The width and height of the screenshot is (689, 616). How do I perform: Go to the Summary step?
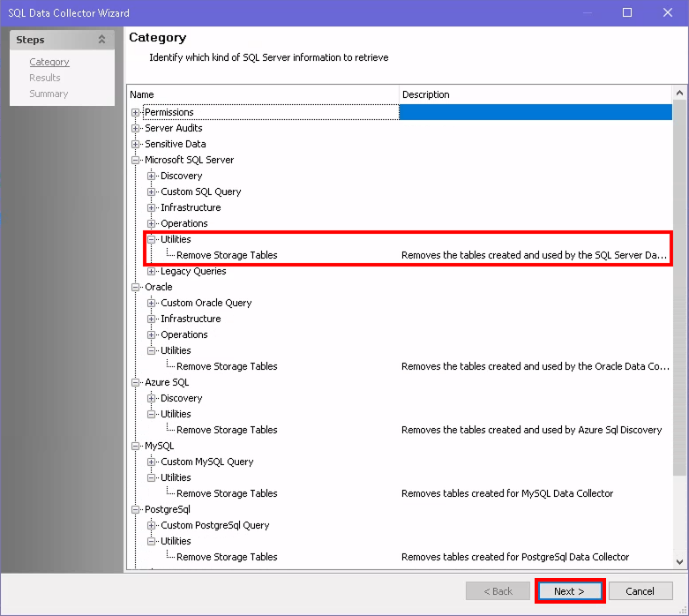pos(49,94)
